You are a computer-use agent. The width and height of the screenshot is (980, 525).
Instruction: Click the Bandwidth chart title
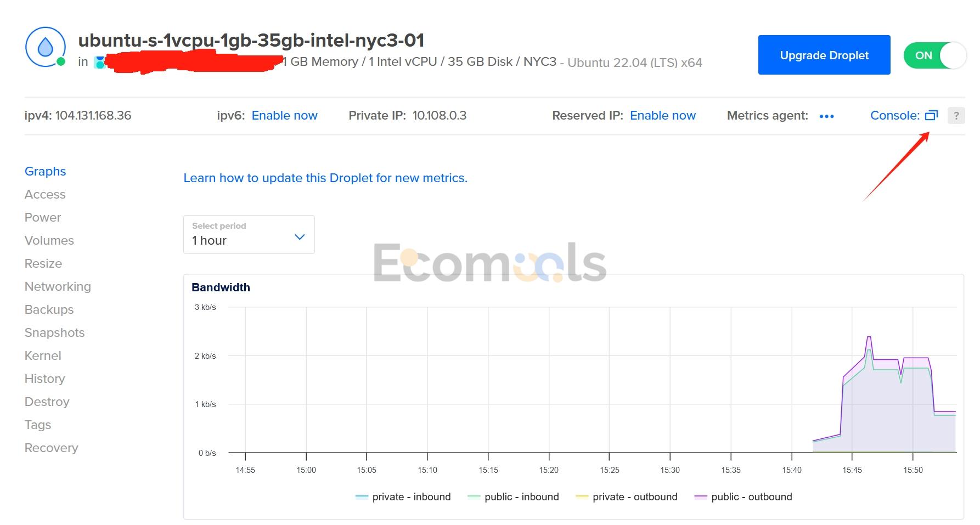click(221, 287)
